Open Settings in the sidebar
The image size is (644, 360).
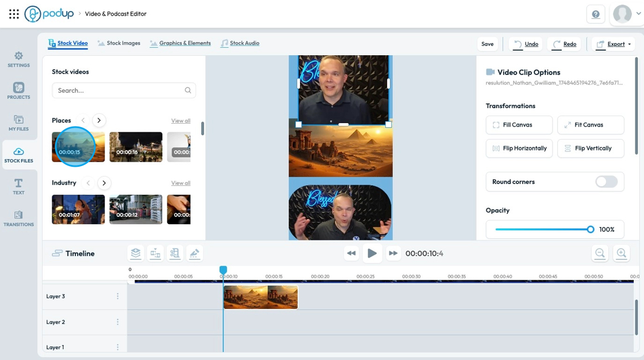(18, 60)
